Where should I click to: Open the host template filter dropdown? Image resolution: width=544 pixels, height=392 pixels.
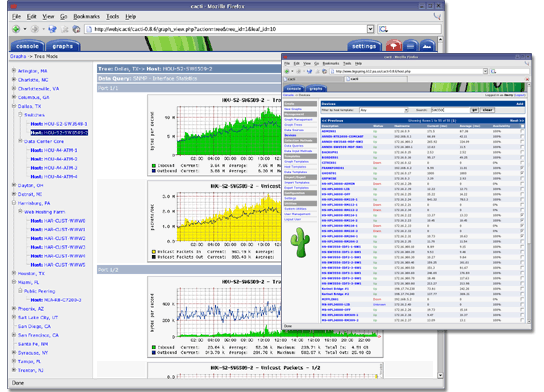(x=384, y=110)
